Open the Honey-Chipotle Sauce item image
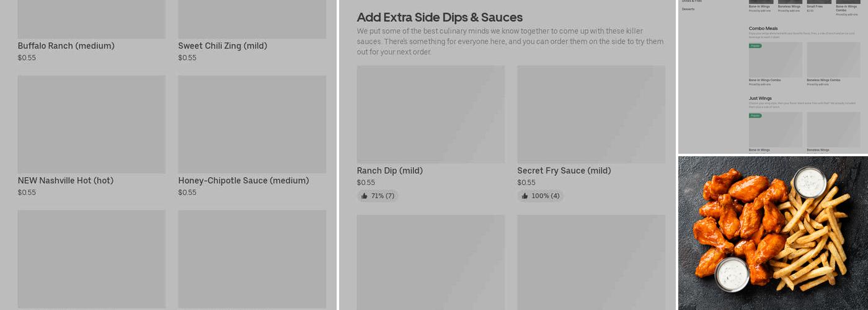This screenshot has height=310, width=868. tap(252, 124)
